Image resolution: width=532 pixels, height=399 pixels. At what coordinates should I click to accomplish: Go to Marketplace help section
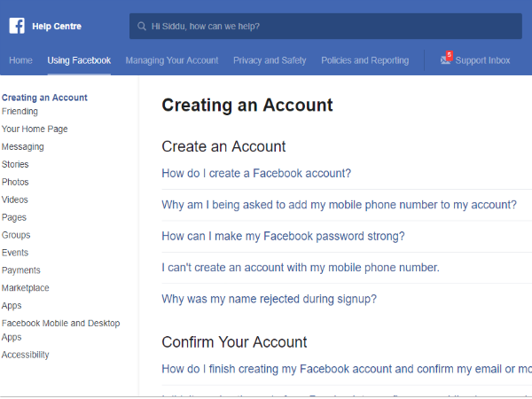26,288
